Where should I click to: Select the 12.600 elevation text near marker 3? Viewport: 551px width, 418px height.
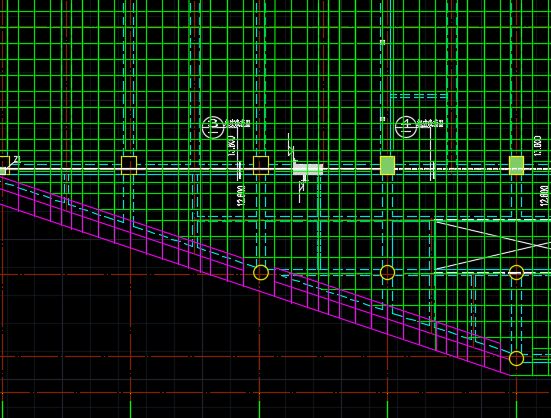(x=241, y=196)
